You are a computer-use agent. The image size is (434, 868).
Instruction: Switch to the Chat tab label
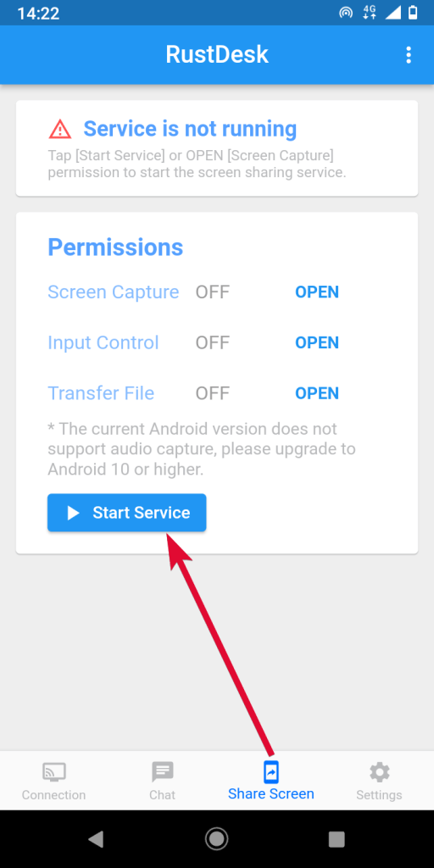point(162,795)
